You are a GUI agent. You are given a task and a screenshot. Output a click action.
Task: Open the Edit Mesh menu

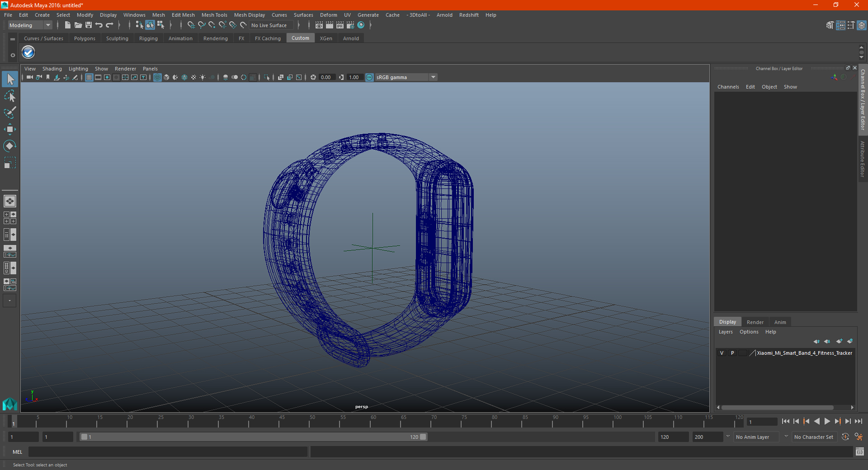183,15
